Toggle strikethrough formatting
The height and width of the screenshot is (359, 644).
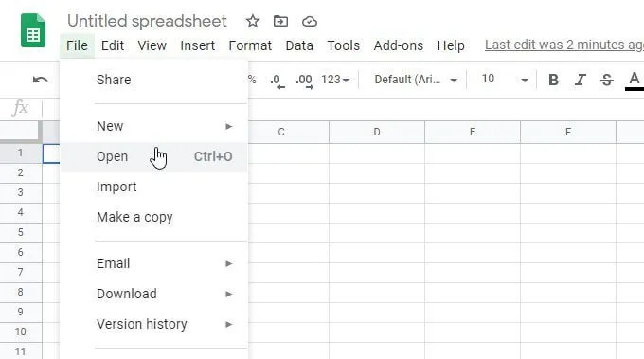click(x=607, y=80)
